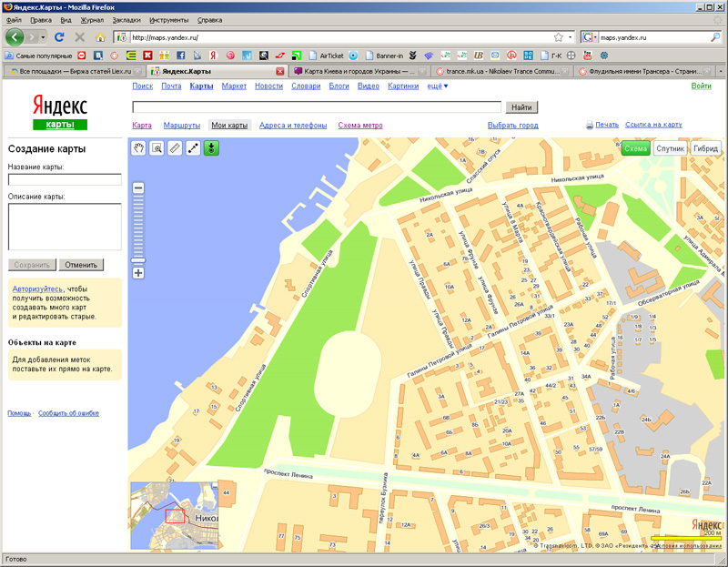Open the Адреса и телефоны link

[x=293, y=126]
